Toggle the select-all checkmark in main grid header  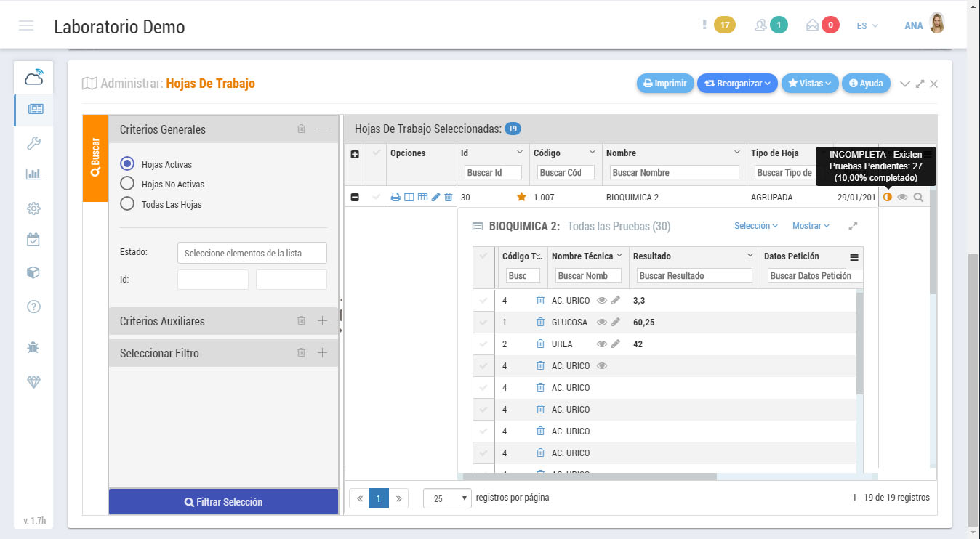[376, 153]
